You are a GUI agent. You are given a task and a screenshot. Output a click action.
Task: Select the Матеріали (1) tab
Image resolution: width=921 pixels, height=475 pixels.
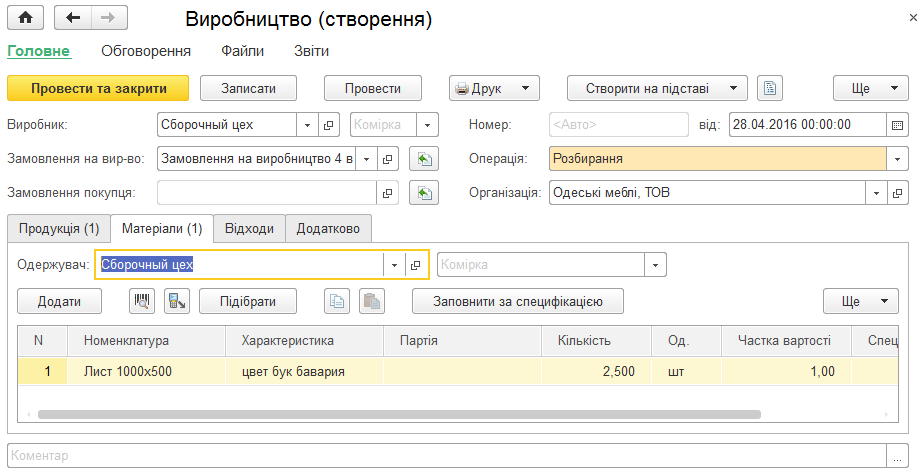[162, 228]
